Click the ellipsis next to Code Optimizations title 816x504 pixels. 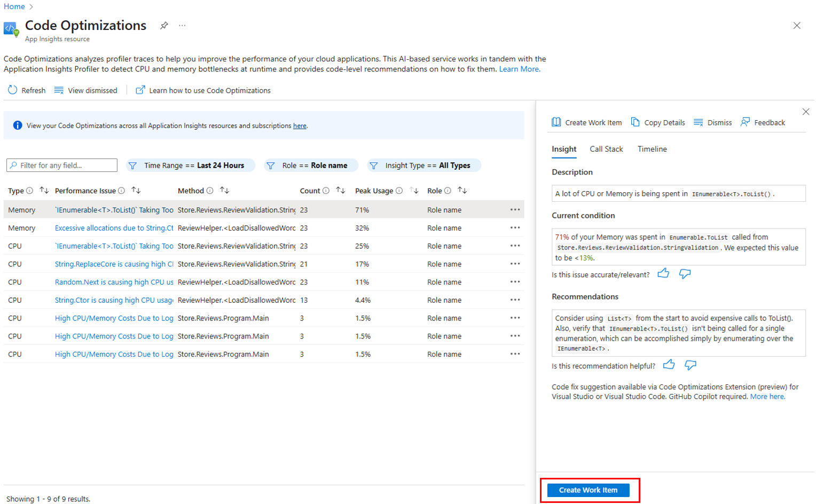pos(182,25)
